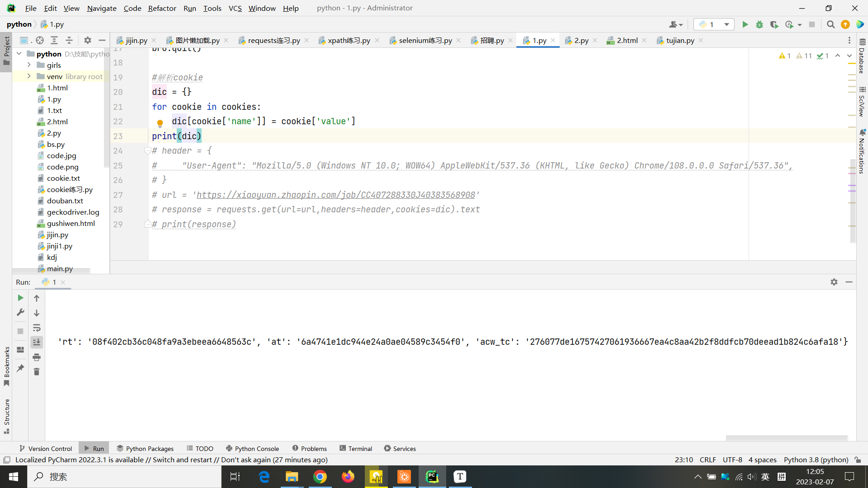Click the Search everywhere icon in toolbar

(830, 24)
